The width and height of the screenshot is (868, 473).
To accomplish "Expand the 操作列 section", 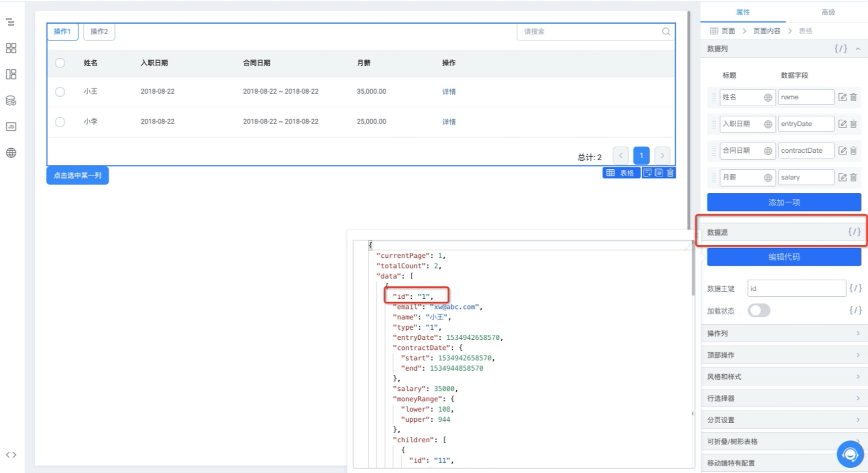I will 784,334.
